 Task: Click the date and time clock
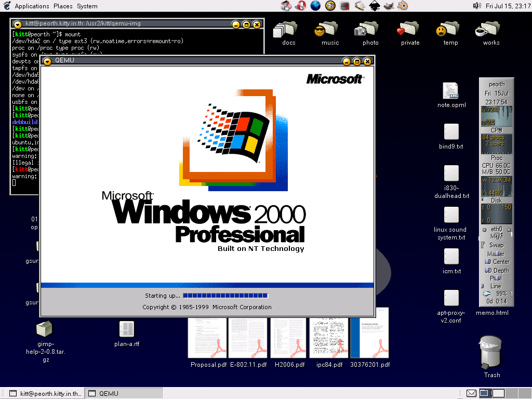coord(508,6)
